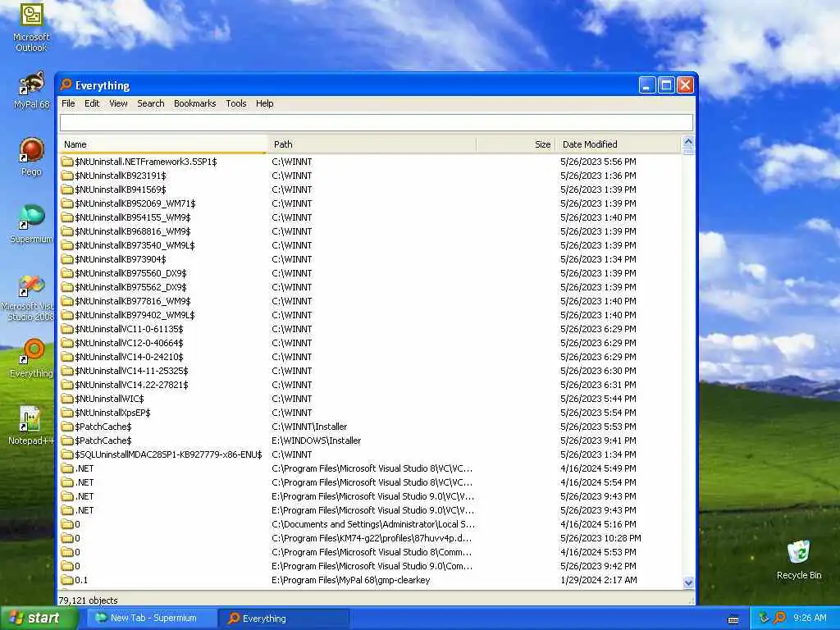
Task: Sort by the Name column header
Action: (x=163, y=144)
